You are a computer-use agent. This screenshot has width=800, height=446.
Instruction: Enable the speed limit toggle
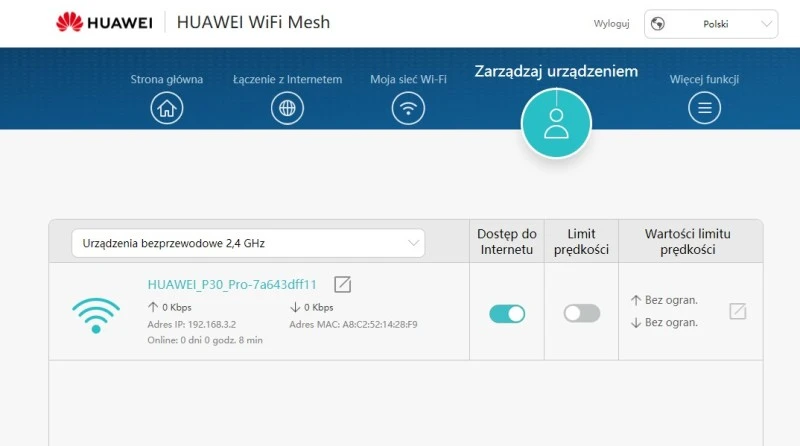pos(582,313)
